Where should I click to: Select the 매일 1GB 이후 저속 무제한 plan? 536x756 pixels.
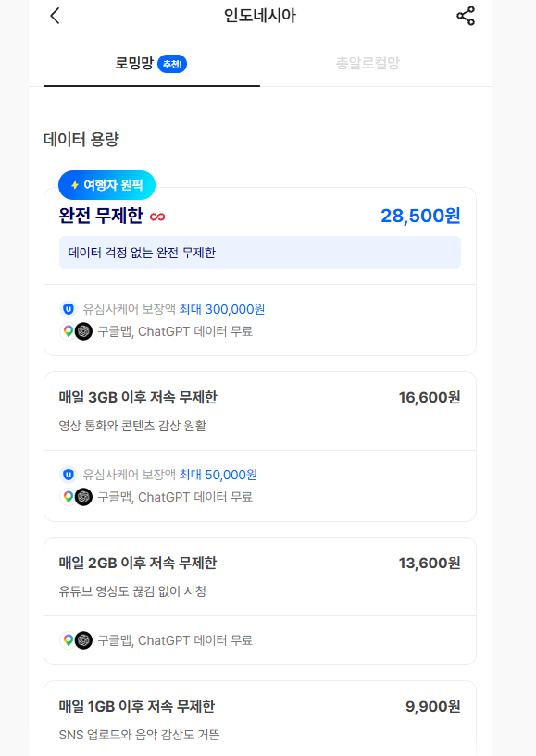(x=260, y=718)
